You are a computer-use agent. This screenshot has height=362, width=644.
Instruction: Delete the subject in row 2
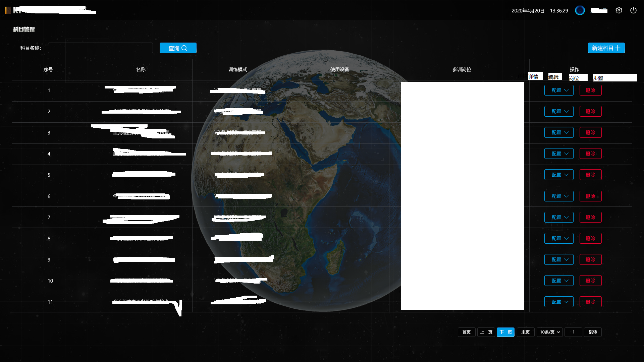click(x=590, y=111)
